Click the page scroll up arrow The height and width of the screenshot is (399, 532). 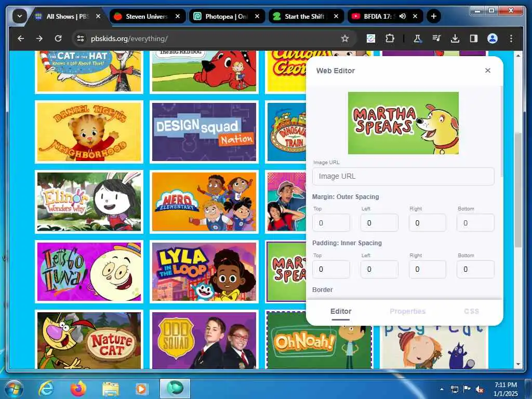518,55
